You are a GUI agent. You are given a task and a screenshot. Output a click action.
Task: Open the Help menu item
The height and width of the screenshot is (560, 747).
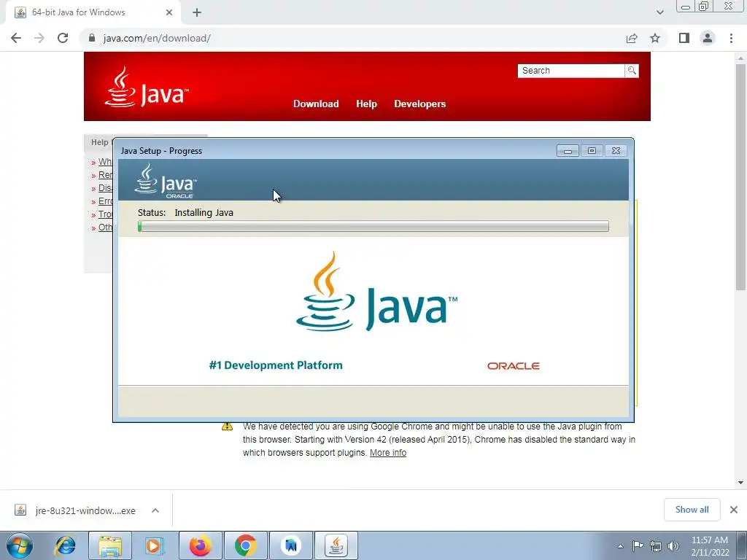(366, 104)
